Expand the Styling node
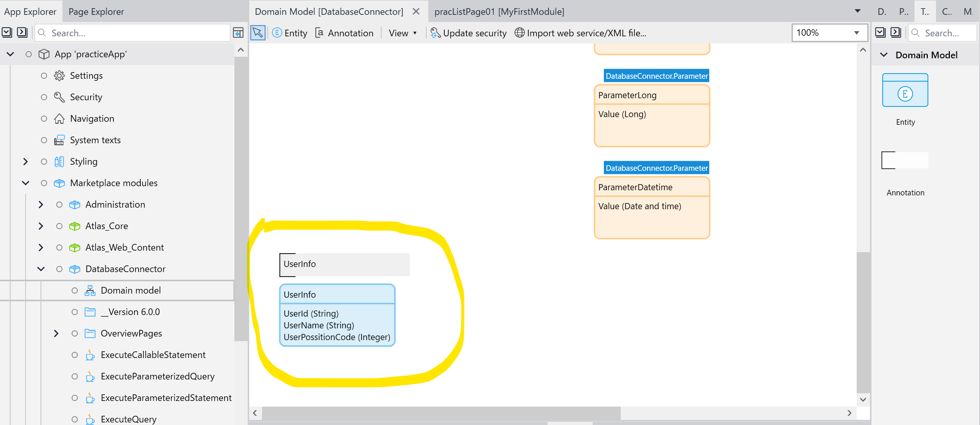The width and height of the screenshot is (980, 425). click(26, 162)
